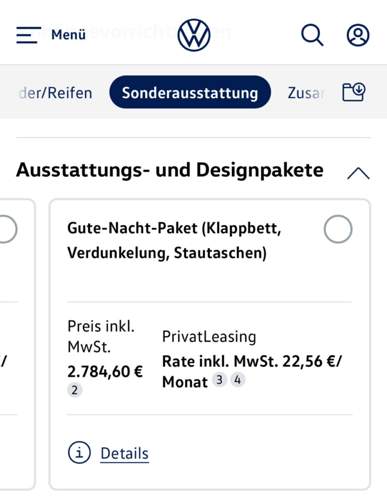
Task: Select the Sonderausstattung tab
Action: pyautogui.click(x=190, y=92)
